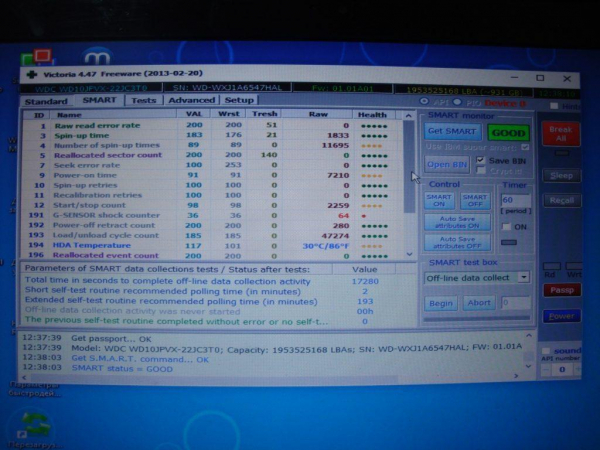This screenshot has height=450, width=600.
Task: Click the red Passp button
Action: [562, 290]
